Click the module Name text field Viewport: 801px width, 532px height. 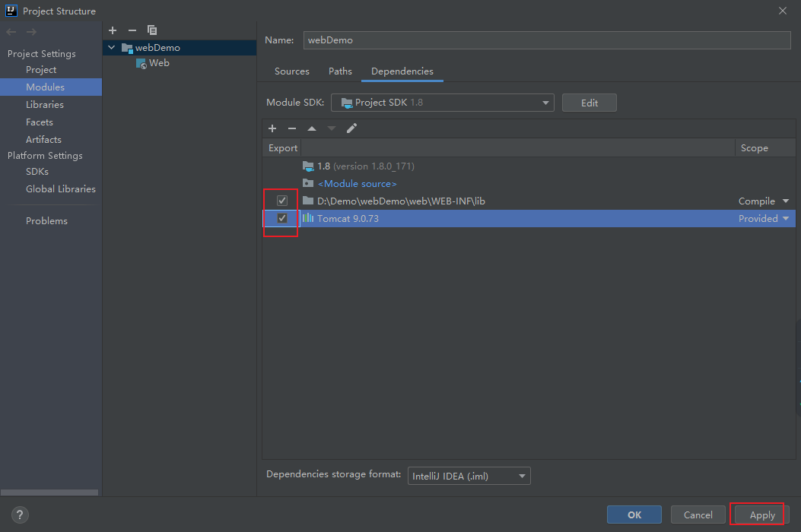coord(546,40)
